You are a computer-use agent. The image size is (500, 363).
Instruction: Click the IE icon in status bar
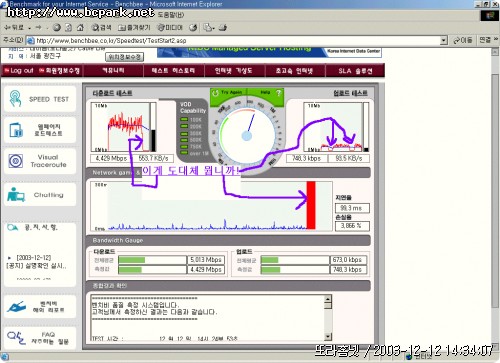(5, 358)
